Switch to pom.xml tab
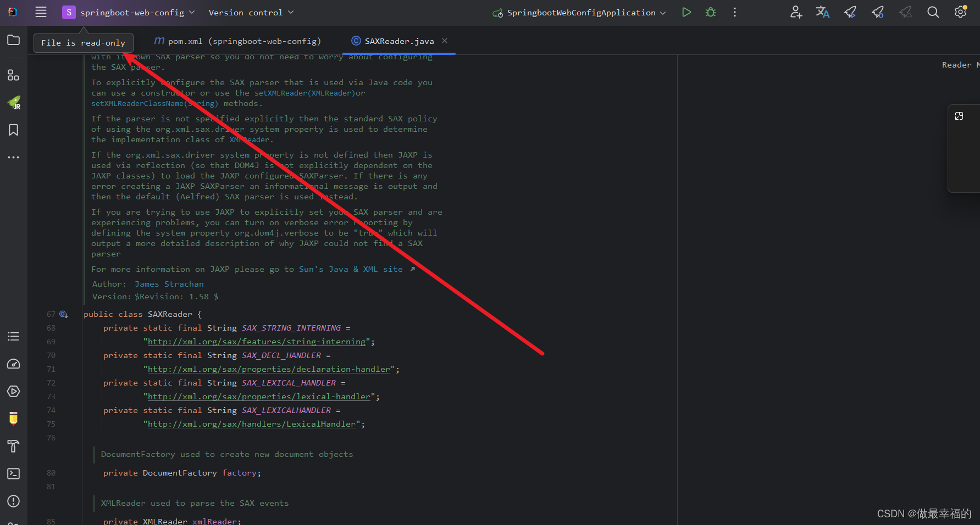Screen dimensions: 980x525 point(237,41)
